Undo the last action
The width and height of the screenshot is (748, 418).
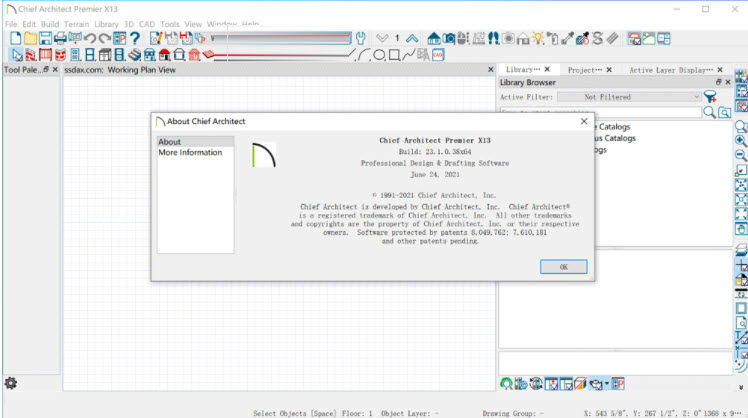pyautogui.click(x=89, y=38)
